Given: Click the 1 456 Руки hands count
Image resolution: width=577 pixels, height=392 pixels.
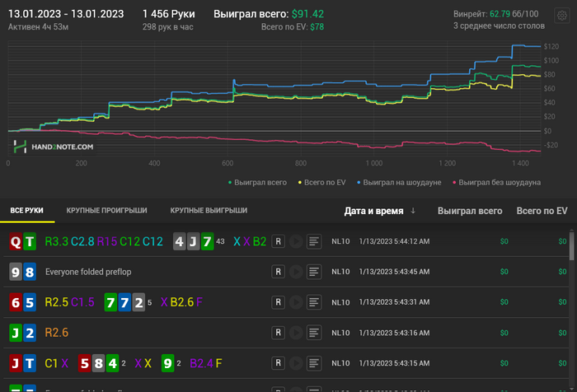Looking at the screenshot, I should point(168,14).
